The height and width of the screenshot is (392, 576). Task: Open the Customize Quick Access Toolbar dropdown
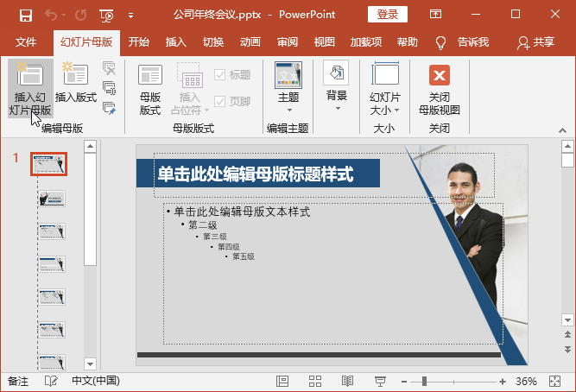[x=130, y=16]
